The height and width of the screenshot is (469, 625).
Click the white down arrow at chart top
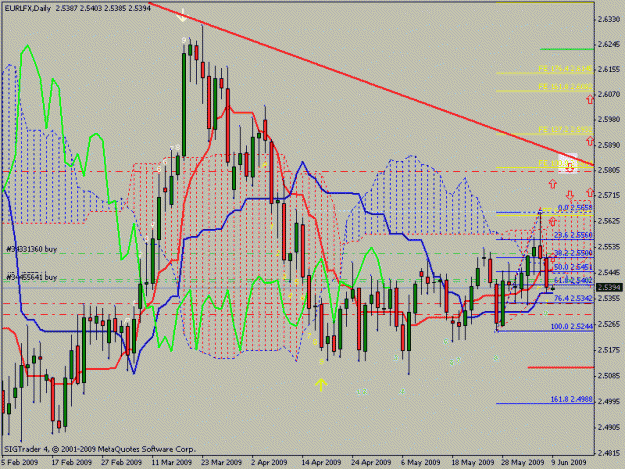click(x=182, y=16)
